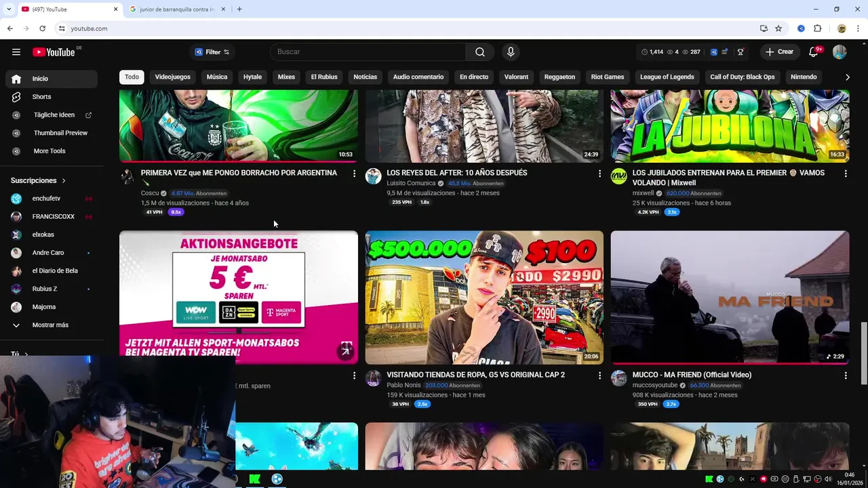This screenshot has width=868, height=488.
Task: Open the volume icon in system tray
Action: [829, 479]
